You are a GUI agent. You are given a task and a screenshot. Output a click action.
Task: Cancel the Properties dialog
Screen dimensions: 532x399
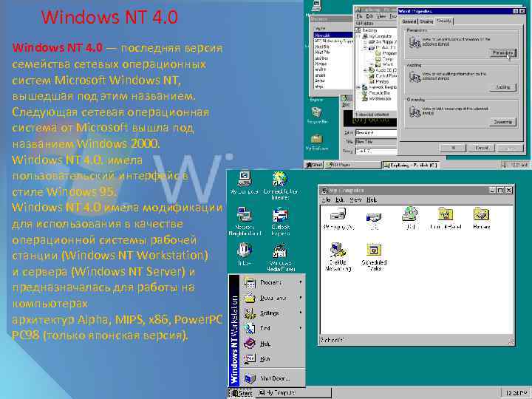(481, 148)
